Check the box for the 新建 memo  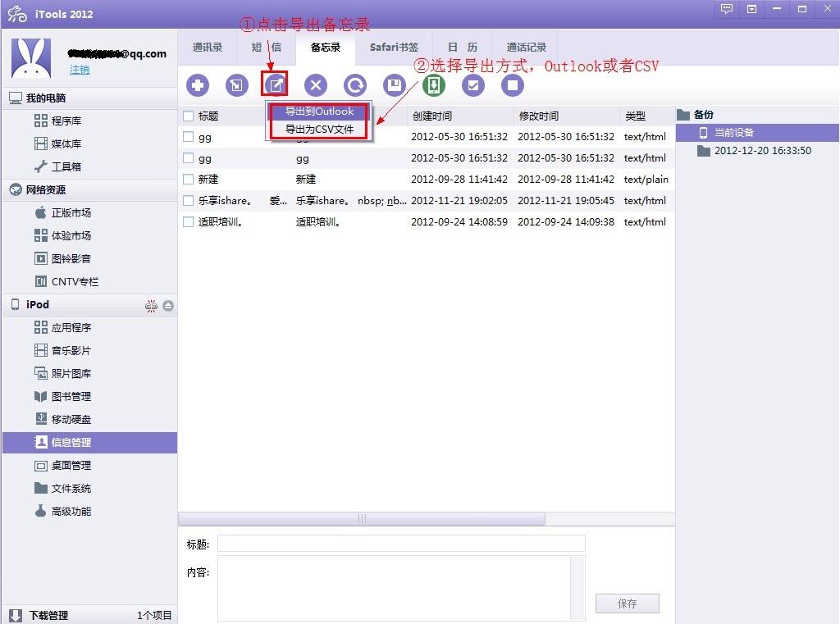pyautogui.click(x=189, y=180)
